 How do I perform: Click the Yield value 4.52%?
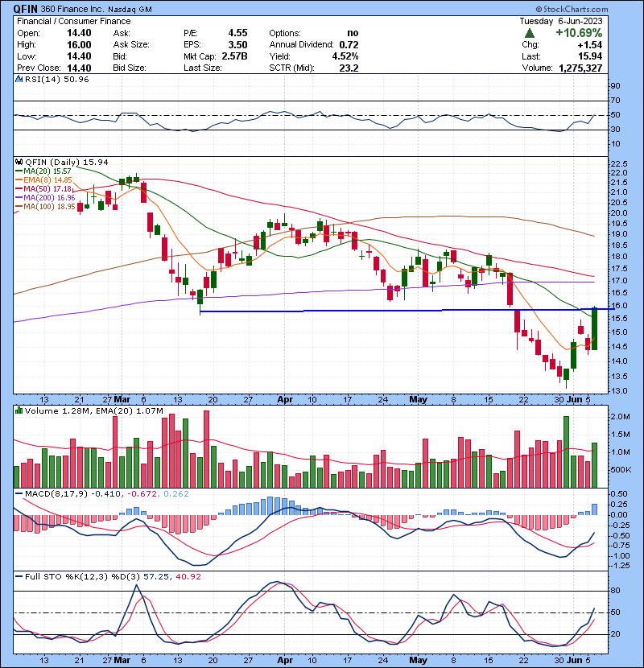345,56
